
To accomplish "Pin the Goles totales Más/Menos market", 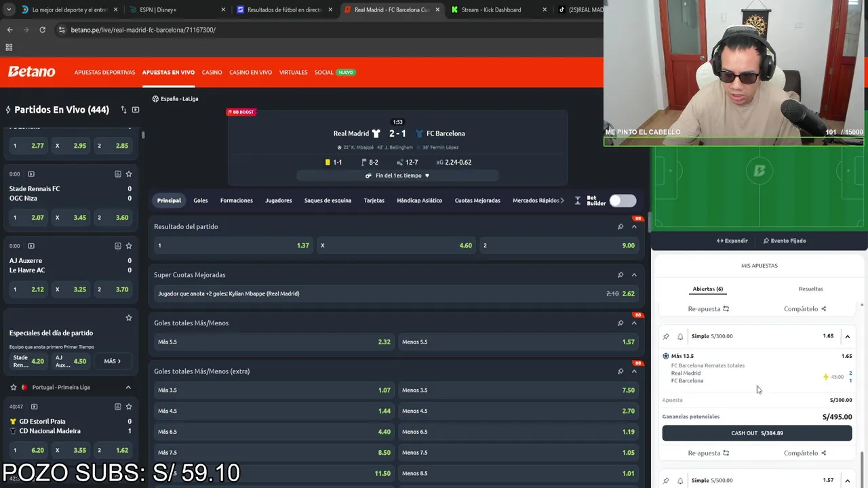I will (x=620, y=323).
